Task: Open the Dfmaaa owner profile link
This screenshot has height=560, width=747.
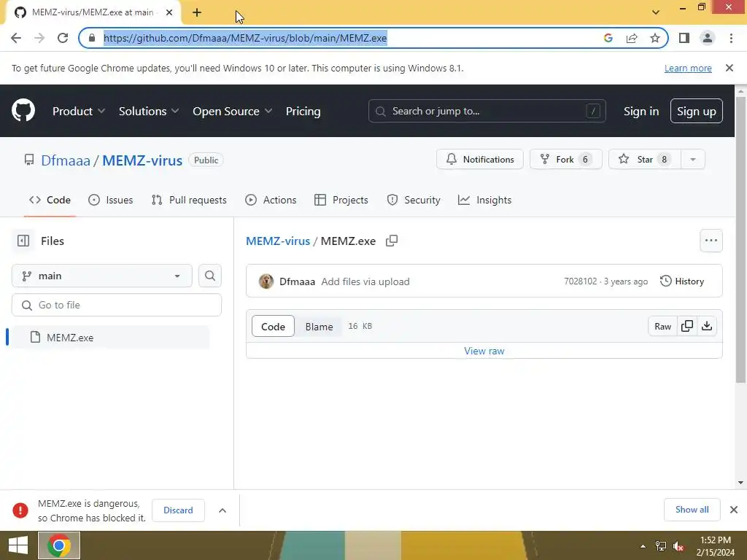Action: click(x=65, y=160)
